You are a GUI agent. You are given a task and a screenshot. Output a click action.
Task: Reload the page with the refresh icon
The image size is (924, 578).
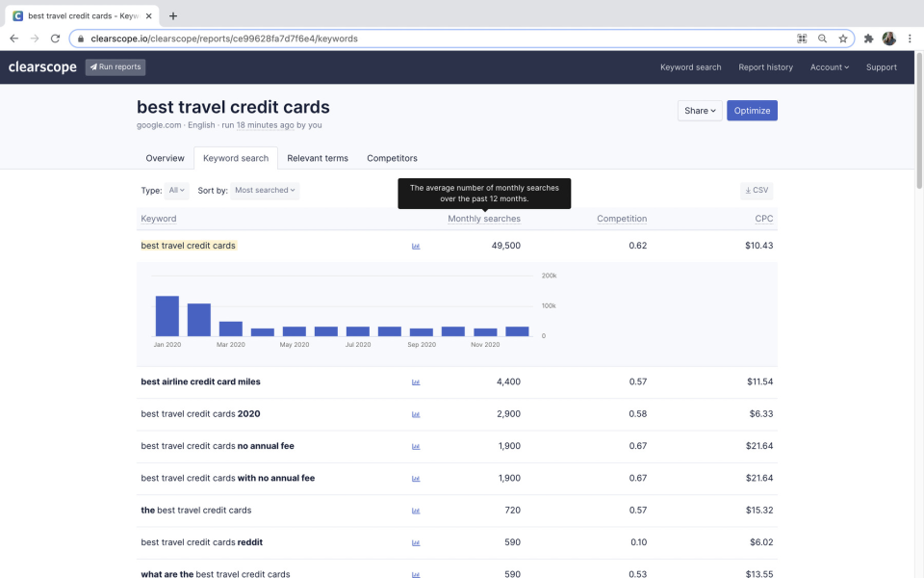(55, 39)
